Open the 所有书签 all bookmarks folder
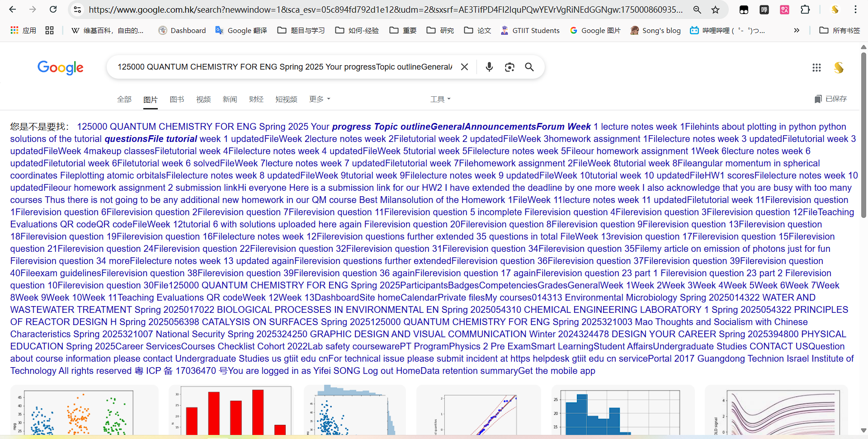The width and height of the screenshot is (868, 439). coord(840,30)
